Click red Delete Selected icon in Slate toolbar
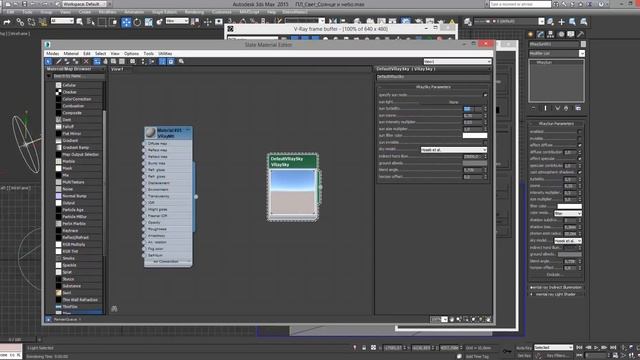 (x=86, y=62)
